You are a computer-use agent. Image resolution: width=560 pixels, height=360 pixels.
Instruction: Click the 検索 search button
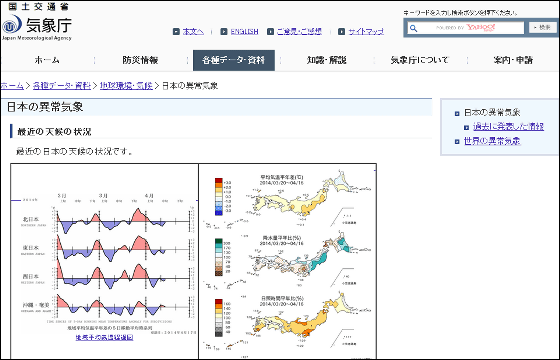(542, 28)
